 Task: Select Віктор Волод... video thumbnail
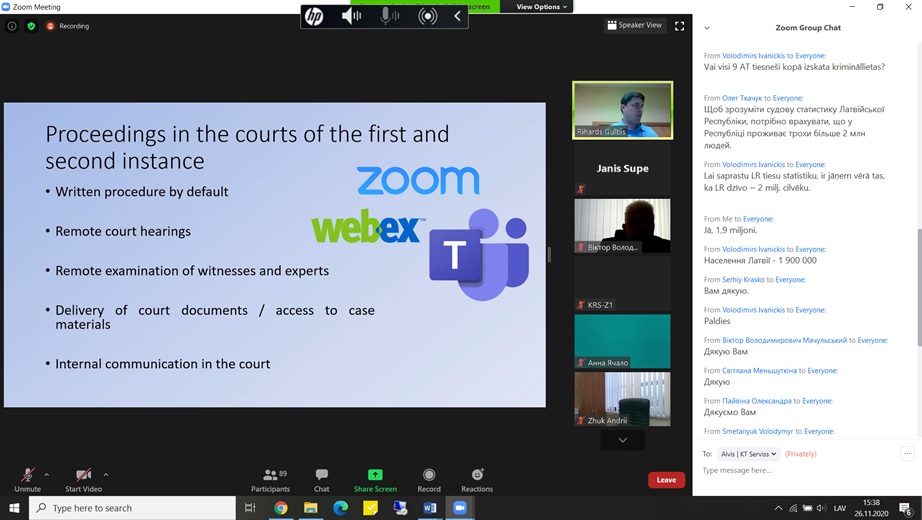click(623, 226)
